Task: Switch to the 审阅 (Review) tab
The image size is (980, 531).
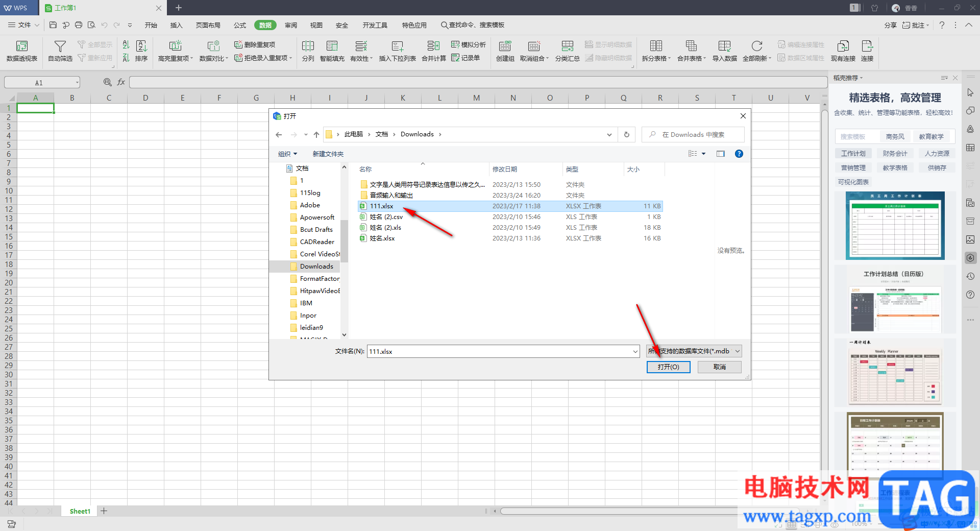Action: pos(291,25)
